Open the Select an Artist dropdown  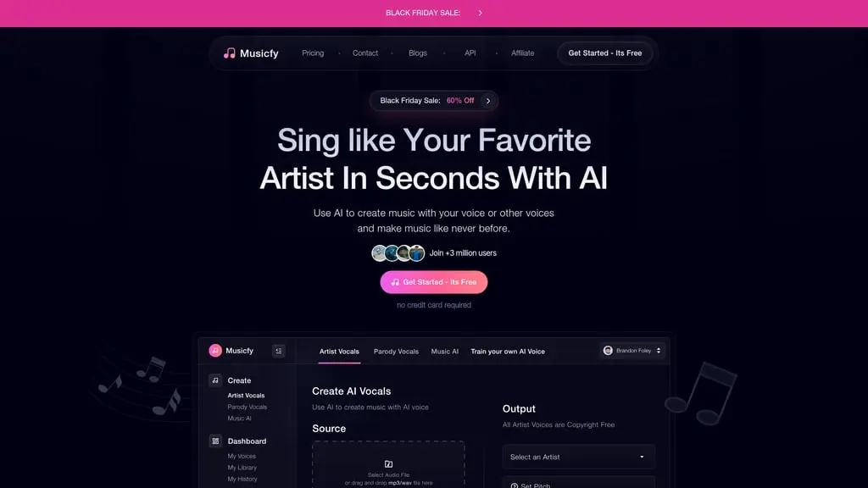click(578, 457)
